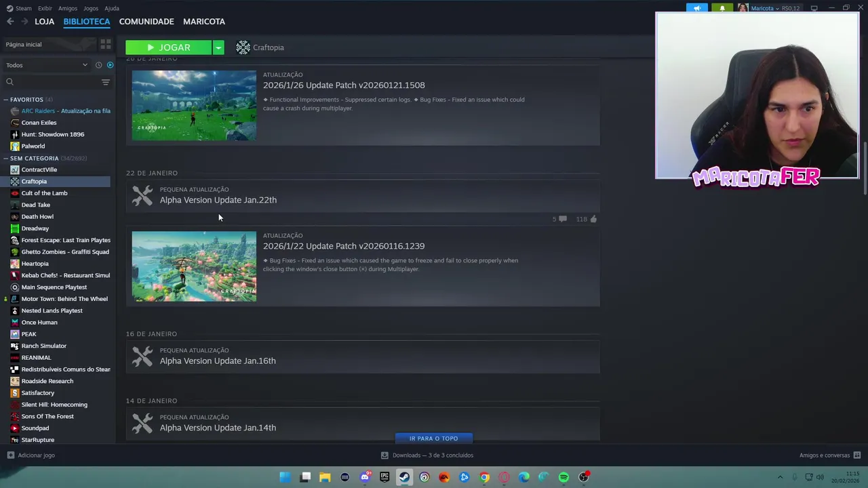Click the library search field

pyautogui.click(x=57, y=82)
